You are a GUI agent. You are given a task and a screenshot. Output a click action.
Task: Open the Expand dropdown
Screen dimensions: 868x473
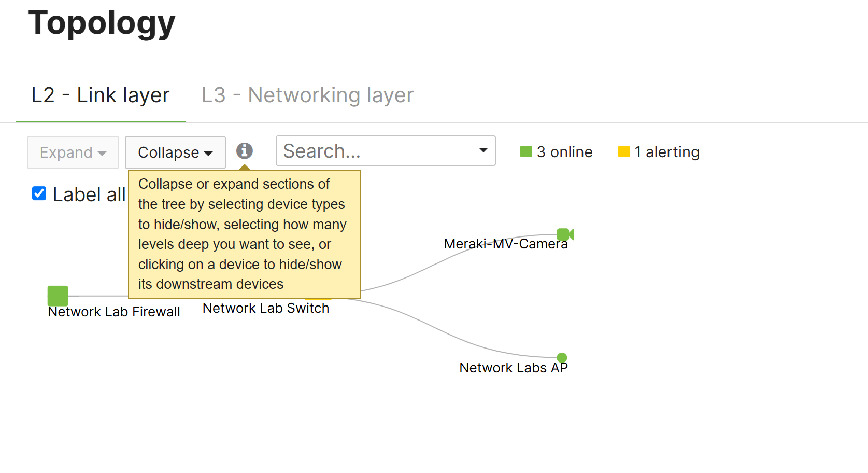click(73, 152)
